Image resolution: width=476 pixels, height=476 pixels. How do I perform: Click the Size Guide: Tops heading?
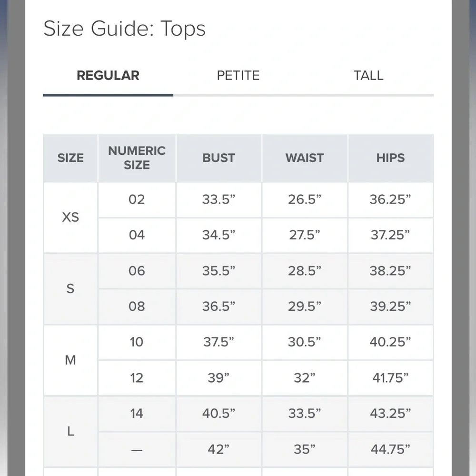click(x=124, y=29)
